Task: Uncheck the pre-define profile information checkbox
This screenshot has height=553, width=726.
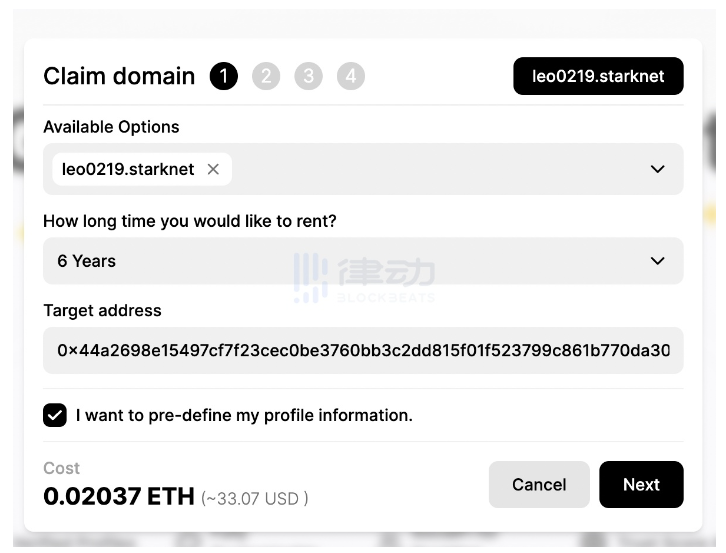Action: coord(55,415)
